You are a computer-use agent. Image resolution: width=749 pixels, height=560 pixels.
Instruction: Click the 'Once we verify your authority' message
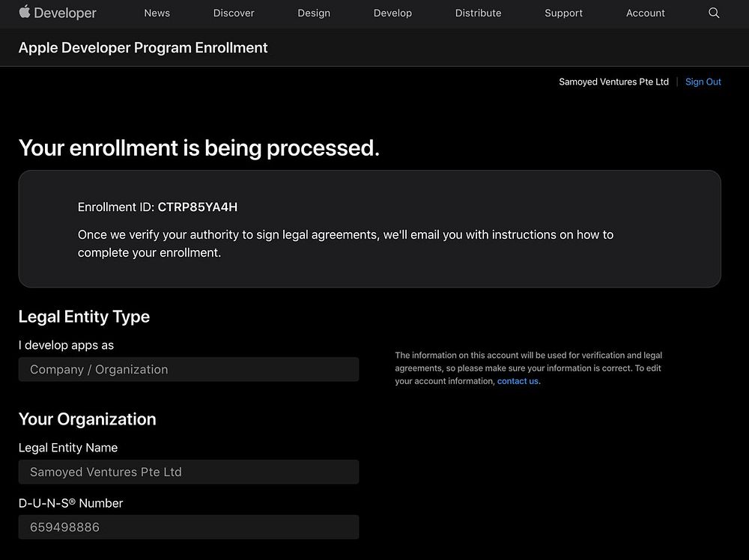tap(345, 243)
